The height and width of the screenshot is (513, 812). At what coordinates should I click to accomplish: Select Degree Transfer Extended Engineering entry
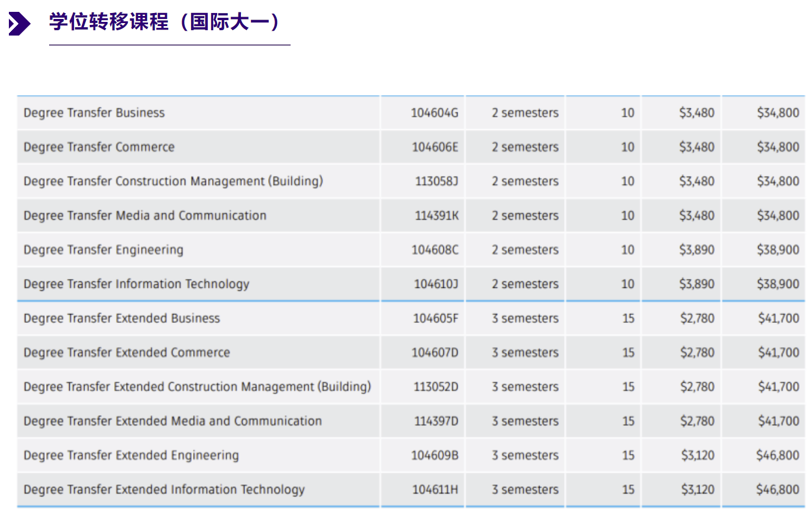(x=131, y=456)
